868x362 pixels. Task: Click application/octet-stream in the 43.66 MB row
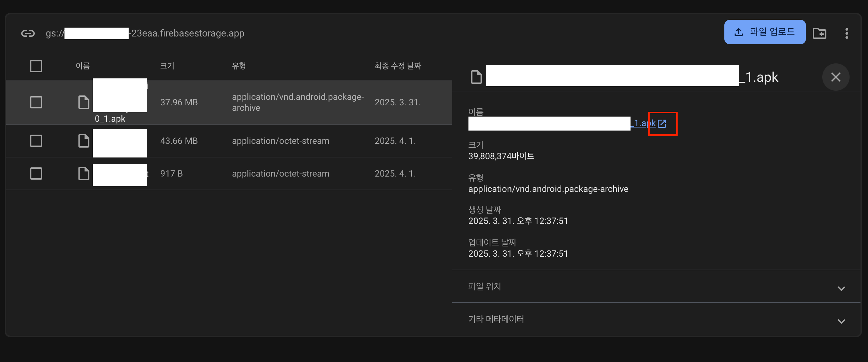coord(280,141)
